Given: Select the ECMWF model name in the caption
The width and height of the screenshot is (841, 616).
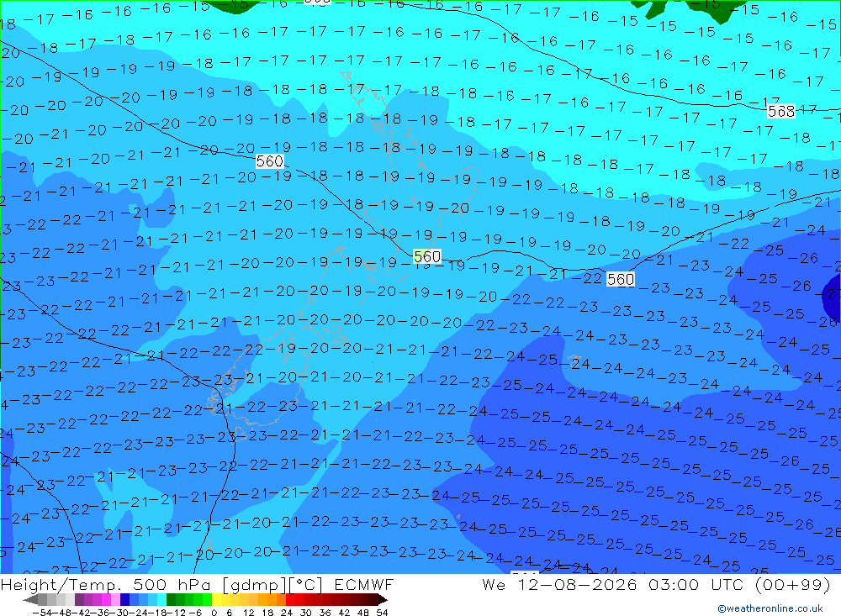Looking at the screenshot, I should click(363, 584).
